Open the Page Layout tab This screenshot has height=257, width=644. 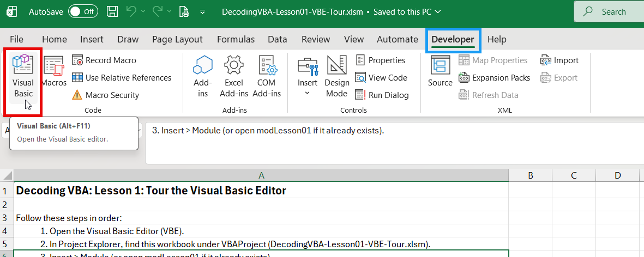pos(177,39)
